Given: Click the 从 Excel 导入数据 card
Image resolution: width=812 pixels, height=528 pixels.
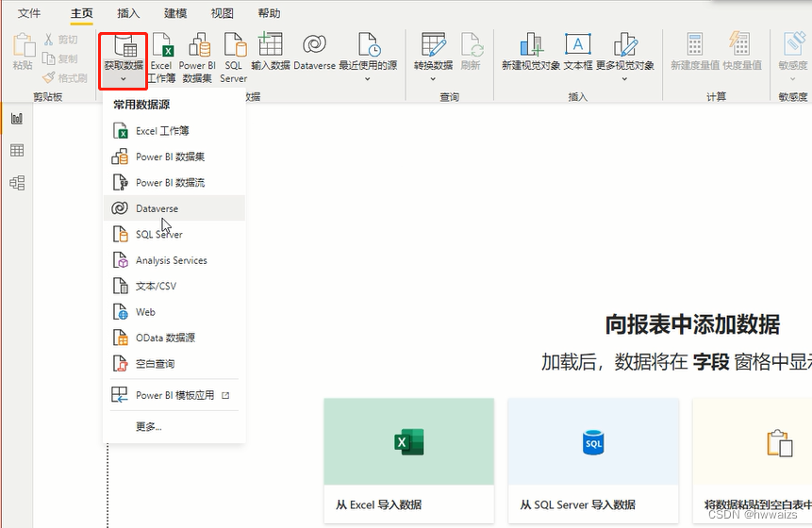Looking at the screenshot, I should [409, 461].
